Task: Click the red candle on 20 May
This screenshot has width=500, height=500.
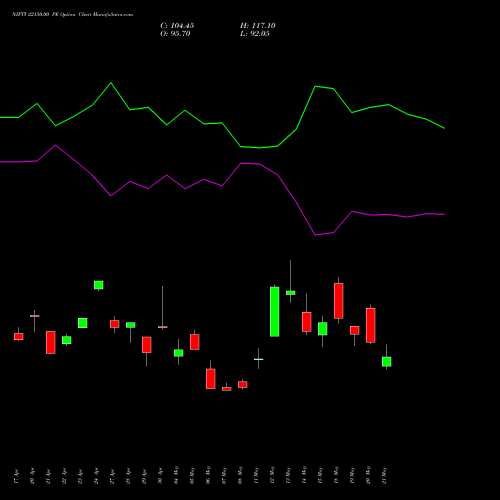Action: point(371,325)
